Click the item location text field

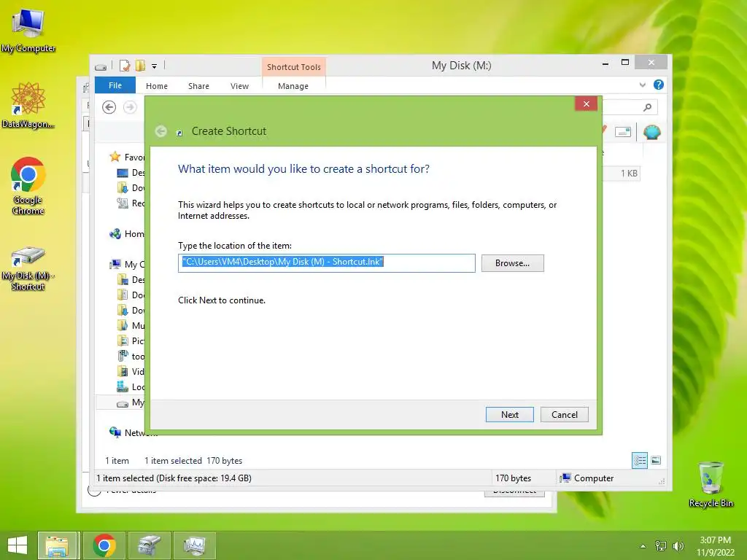point(326,262)
